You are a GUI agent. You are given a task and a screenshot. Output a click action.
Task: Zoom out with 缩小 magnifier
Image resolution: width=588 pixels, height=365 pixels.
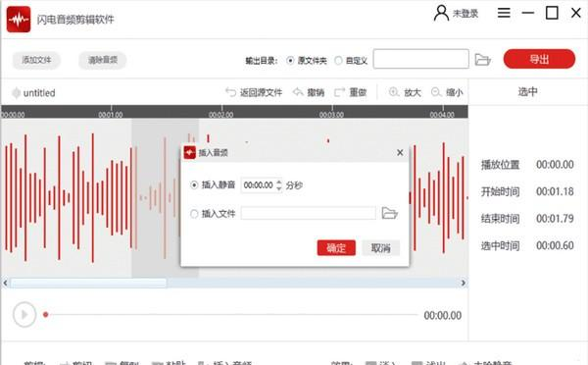[x=447, y=92]
